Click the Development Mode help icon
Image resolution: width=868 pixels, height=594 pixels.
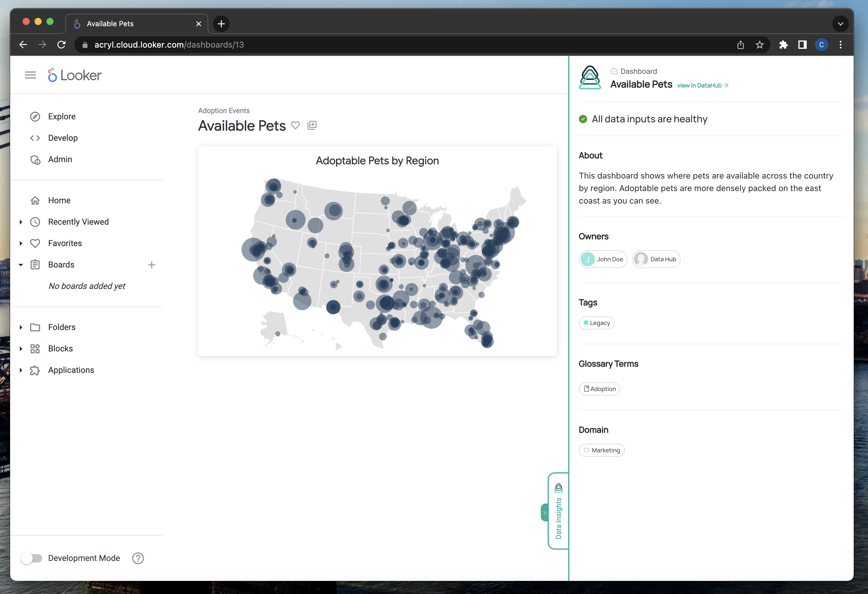[x=138, y=558]
